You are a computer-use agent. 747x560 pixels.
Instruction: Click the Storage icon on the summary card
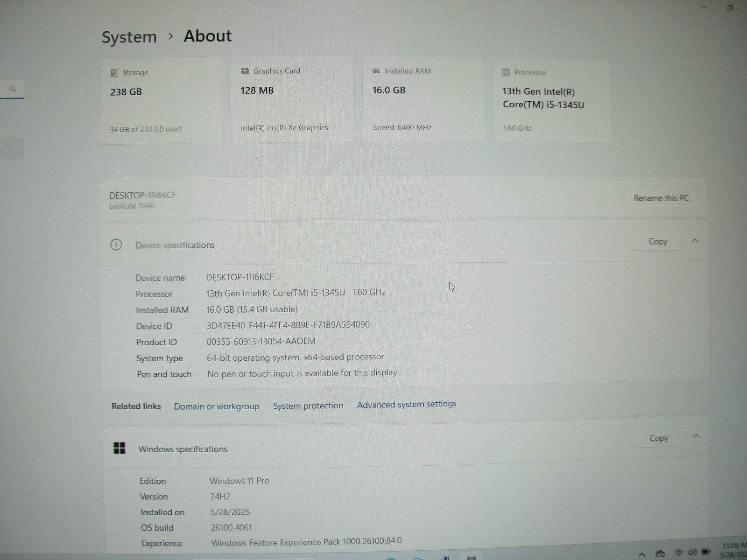click(x=114, y=73)
